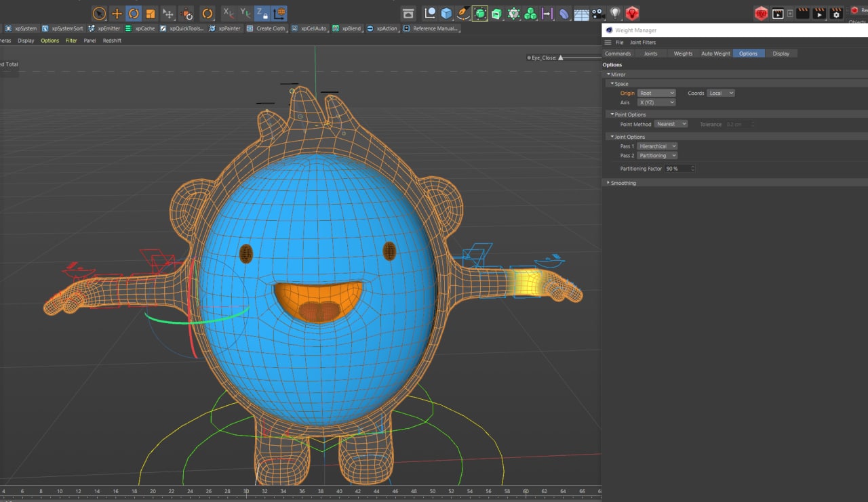
Task: Open the Weight Manager File menu
Action: [619, 42]
